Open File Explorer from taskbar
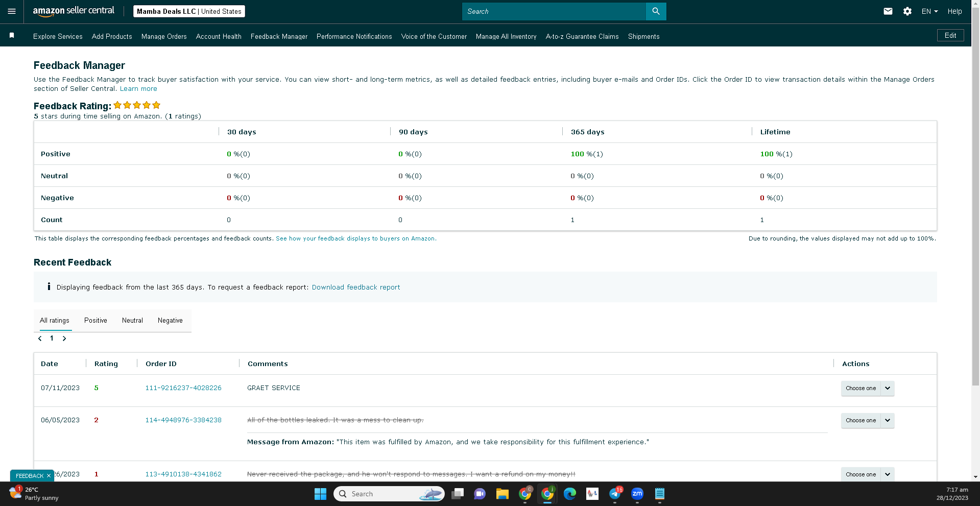Screen dimensions: 980x506 tap(502, 494)
